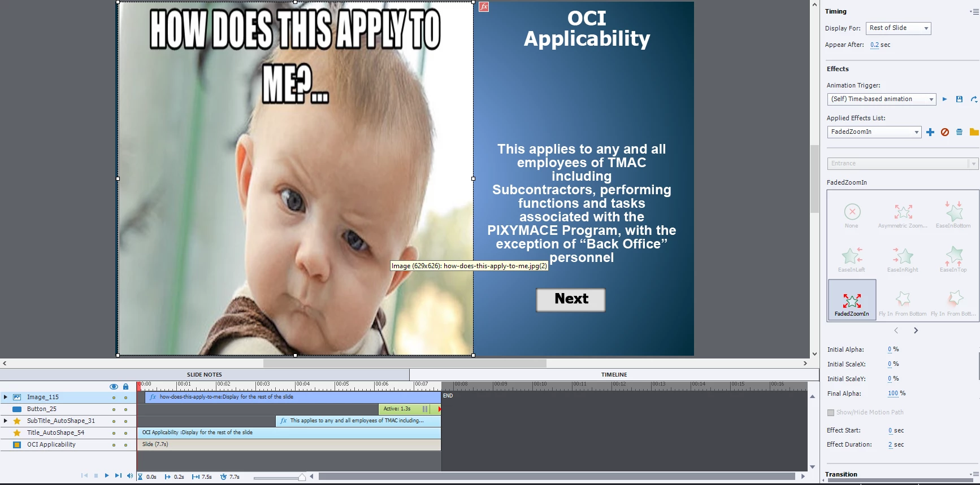Choose the Fly In From Bottom effect
The image size is (980, 485).
(903, 304)
